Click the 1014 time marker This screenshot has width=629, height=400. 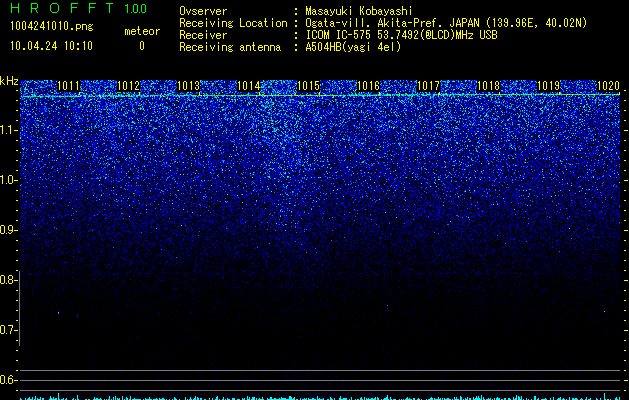point(249,86)
